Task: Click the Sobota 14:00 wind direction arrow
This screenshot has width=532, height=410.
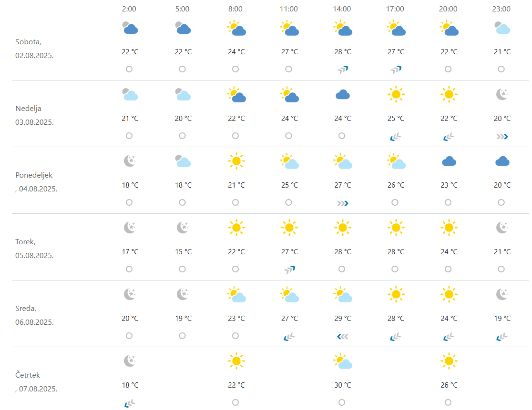Action: click(x=343, y=70)
